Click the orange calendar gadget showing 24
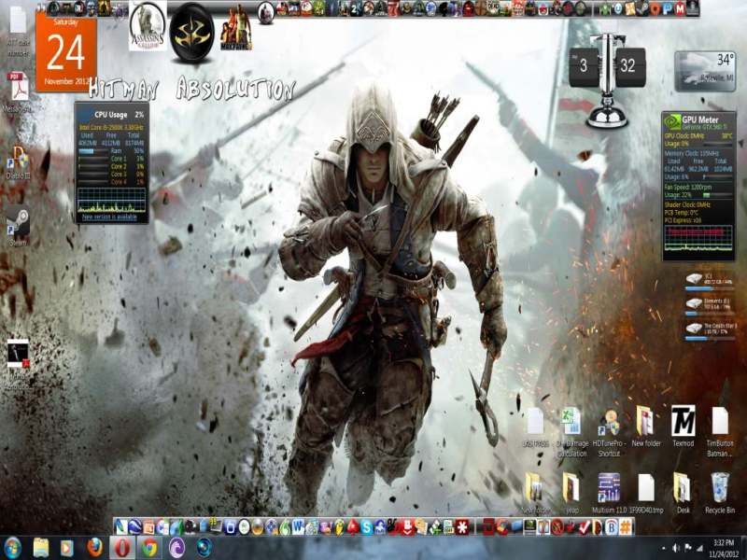The height and width of the screenshot is (560, 747). pyautogui.click(x=66, y=51)
